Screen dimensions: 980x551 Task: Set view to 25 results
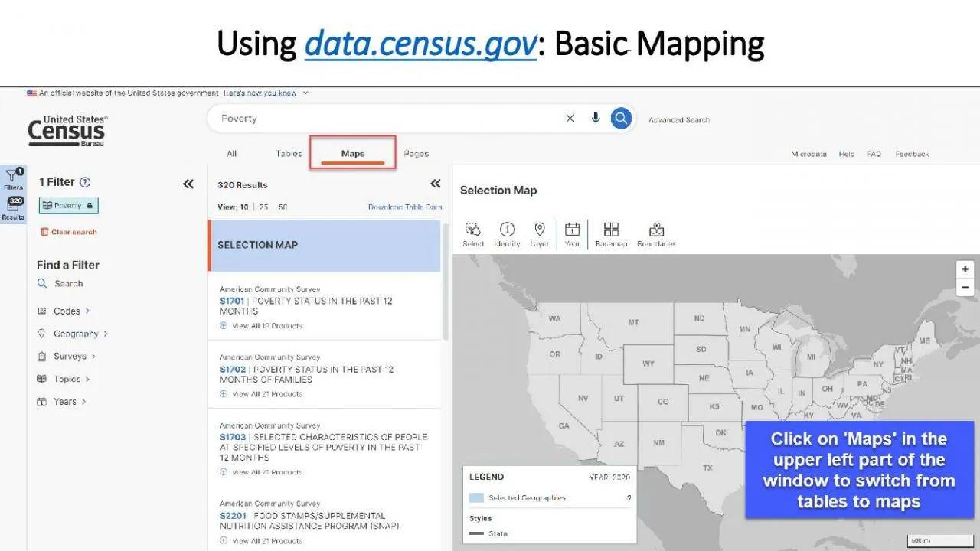pos(263,207)
